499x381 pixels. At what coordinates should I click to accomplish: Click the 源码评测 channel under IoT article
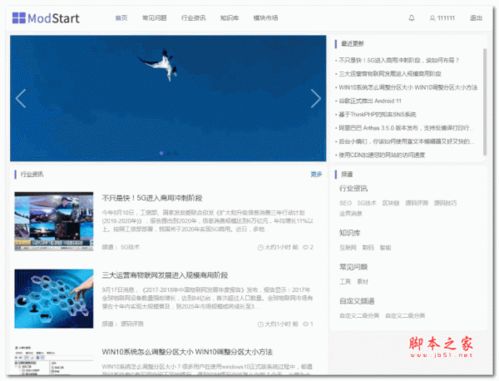(x=132, y=324)
